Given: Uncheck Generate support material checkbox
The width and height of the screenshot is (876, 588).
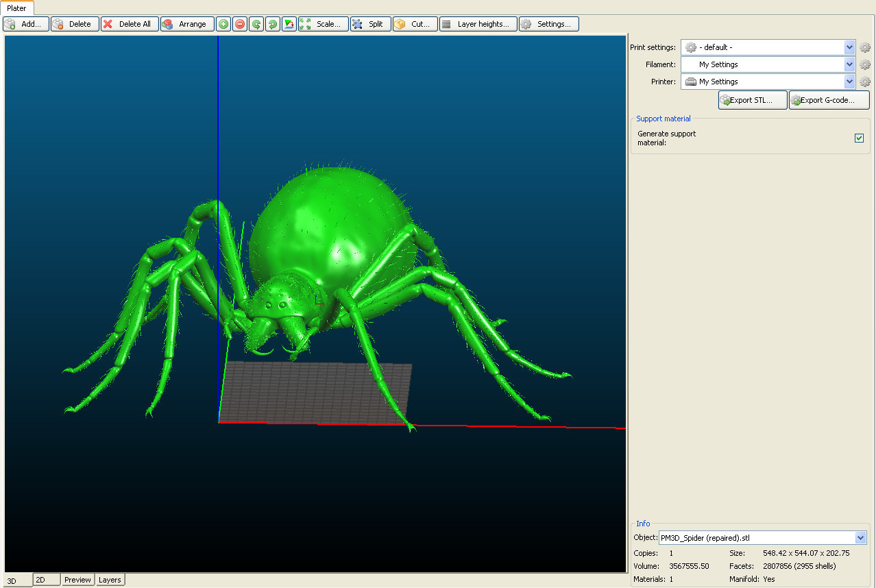Looking at the screenshot, I should click(859, 138).
